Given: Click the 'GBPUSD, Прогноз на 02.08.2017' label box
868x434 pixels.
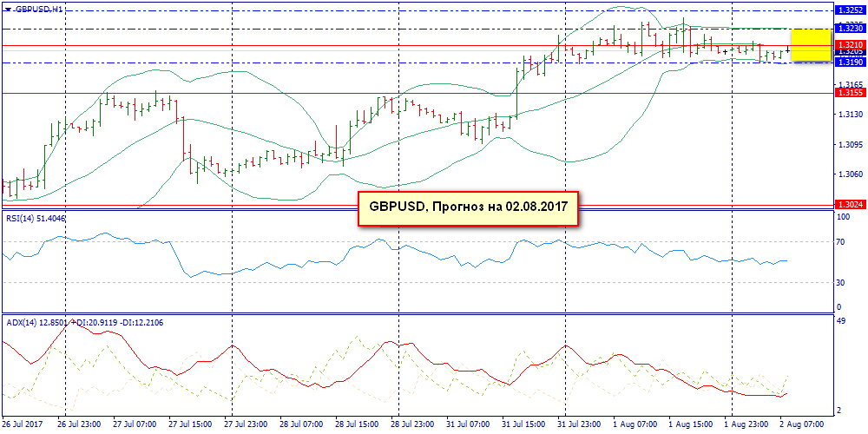Looking at the screenshot, I should 469,208.
